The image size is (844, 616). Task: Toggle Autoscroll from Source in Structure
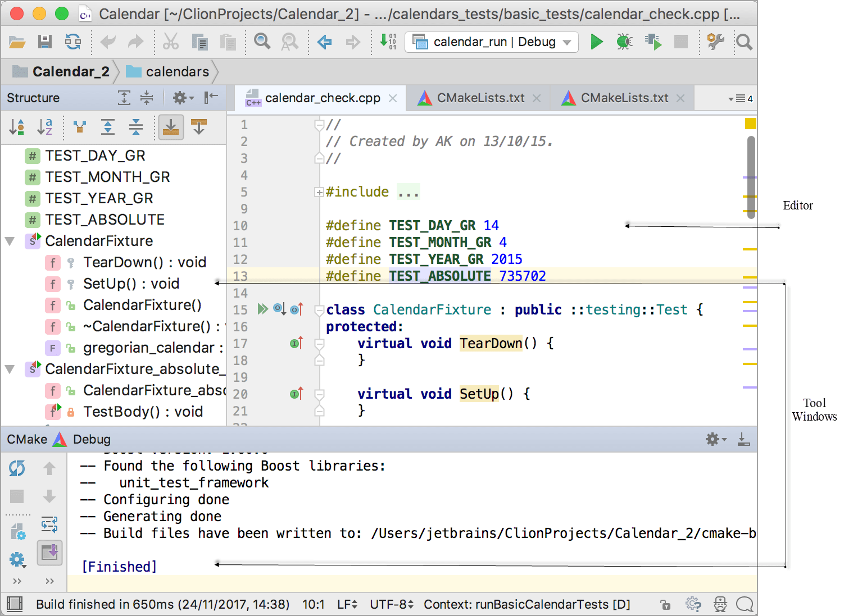click(x=199, y=127)
